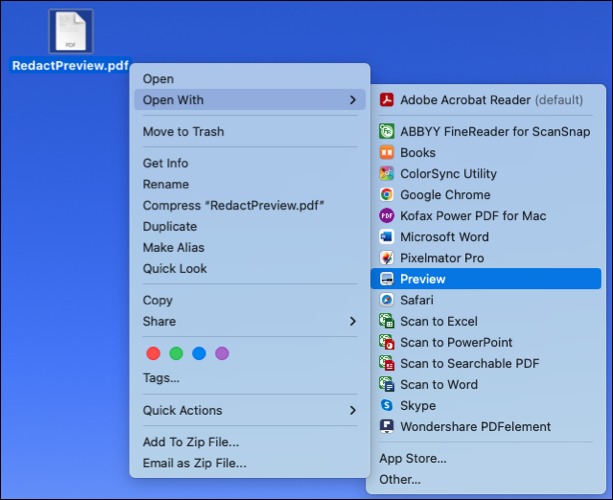Open the file with Microsoft Word
Viewport: 613px width, 500px height.
486,237
